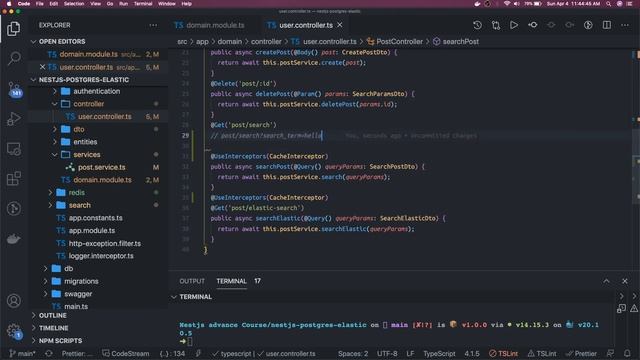The height and width of the screenshot is (360, 640).
Task: Open Remote Explorer view
Action: click(x=14, y=149)
